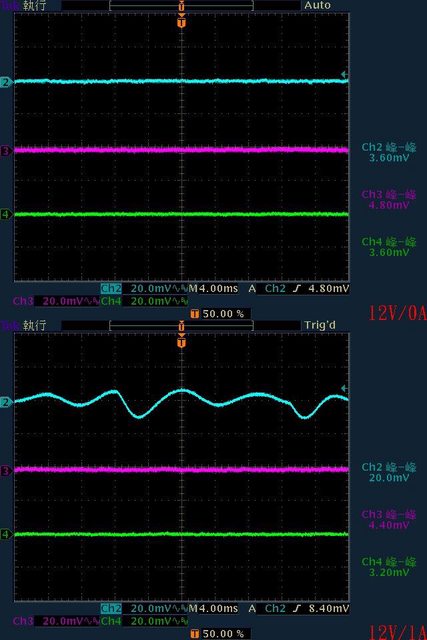Click the green Ch4 ground marker in the 12V/1A capture
Image resolution: width=427 pixels, height=640 pixels.
click(6, 534)
